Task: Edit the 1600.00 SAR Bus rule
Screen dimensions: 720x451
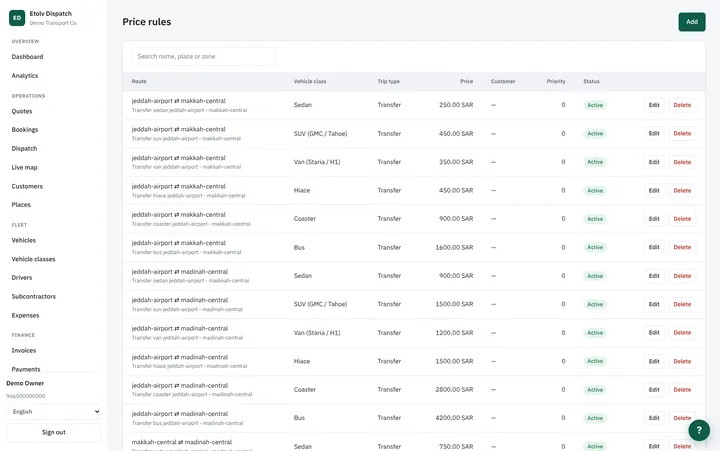Action: pos(654,247)
